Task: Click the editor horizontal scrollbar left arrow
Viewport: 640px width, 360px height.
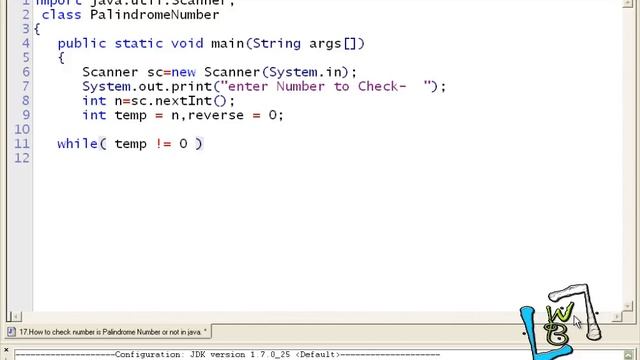Action: tap(16, 316)
